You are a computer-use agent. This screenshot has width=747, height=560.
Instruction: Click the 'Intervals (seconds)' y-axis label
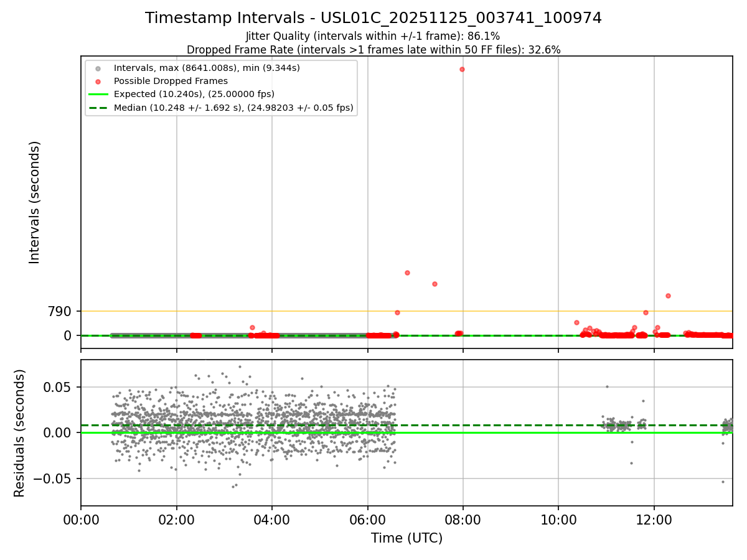coord(35,202)
